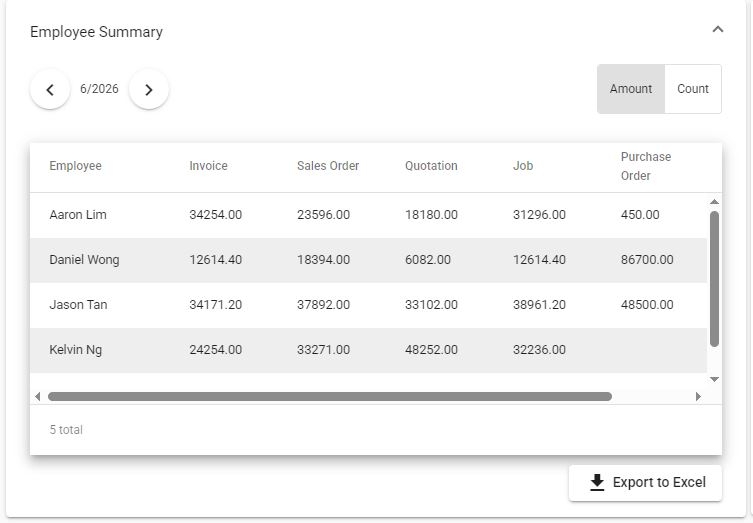
Task: Export the table to Excel
Action: click(x=645, y=483)
